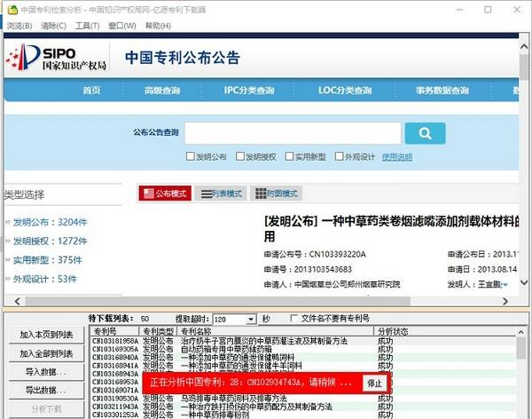The width and height of the screenshot is (532, 419).
Task: Open the 窗口(W) menu
Action: 122,26
